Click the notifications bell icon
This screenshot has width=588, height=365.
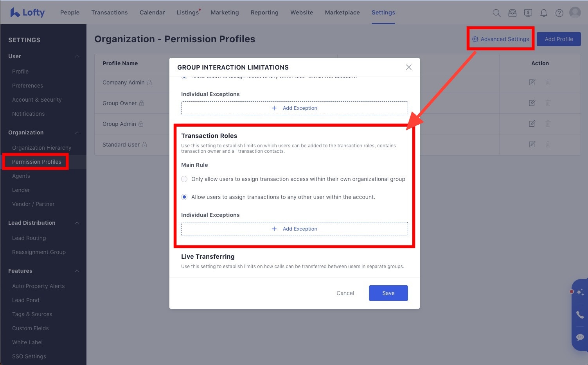pos(543,13)
